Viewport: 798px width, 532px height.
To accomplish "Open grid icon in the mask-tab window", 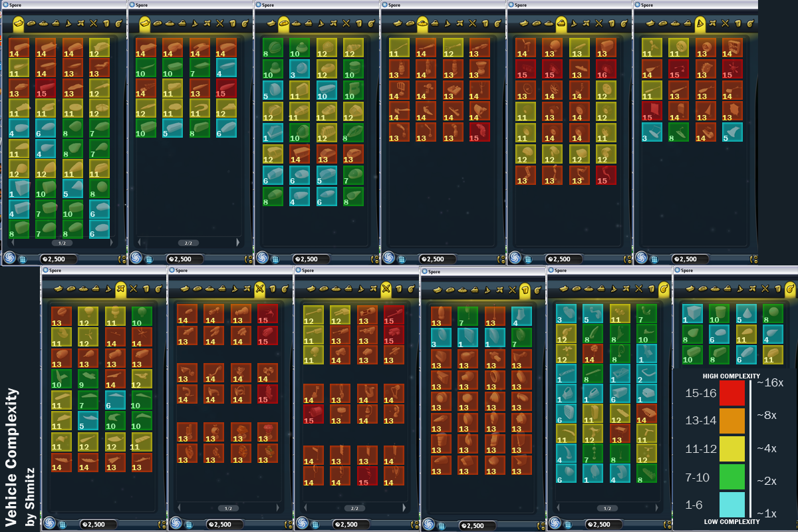I will point(440,525).
